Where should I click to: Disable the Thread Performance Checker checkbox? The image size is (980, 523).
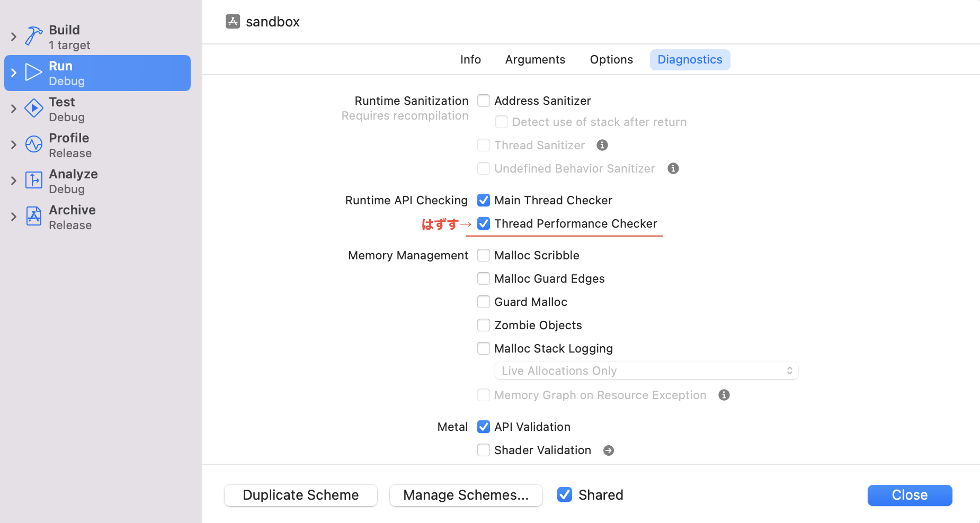(484, 223)
